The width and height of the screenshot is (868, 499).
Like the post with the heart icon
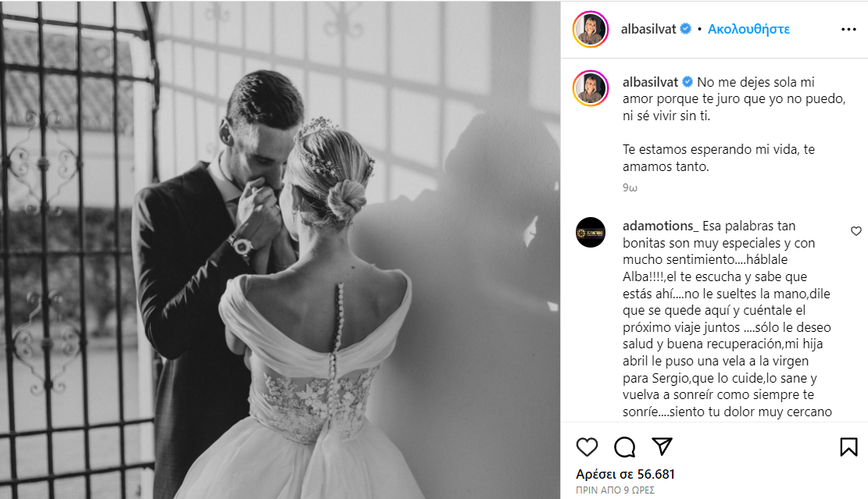tap(587, 447)
